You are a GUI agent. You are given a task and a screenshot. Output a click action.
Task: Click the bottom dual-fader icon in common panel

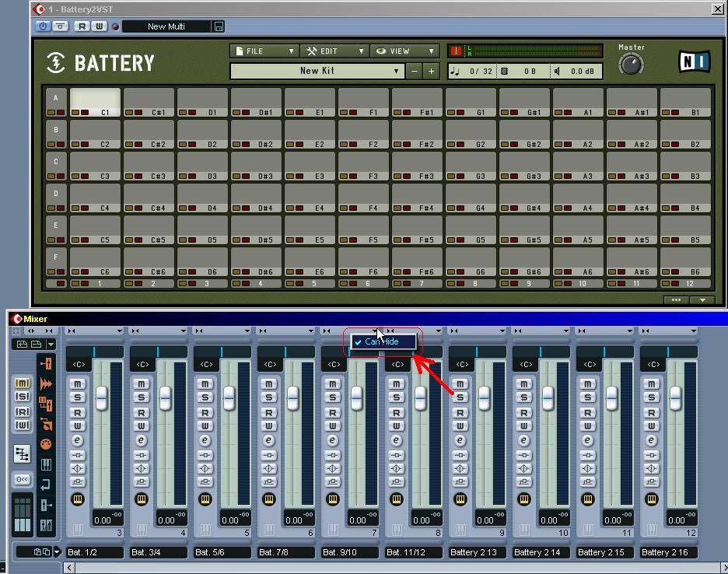point(46,525)
